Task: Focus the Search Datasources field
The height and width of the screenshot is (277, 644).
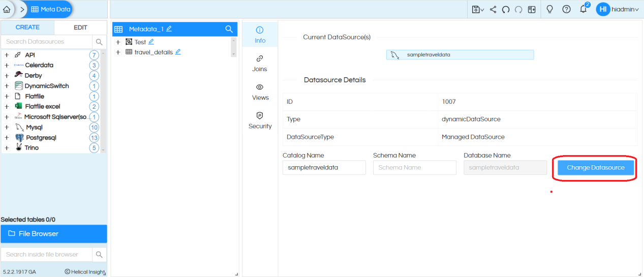Action: click(x=47, y=42)
